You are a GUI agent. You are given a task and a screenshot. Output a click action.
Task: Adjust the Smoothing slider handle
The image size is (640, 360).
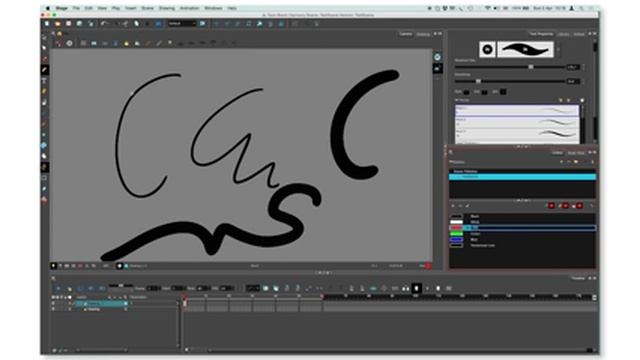click(x=478, y=81)
